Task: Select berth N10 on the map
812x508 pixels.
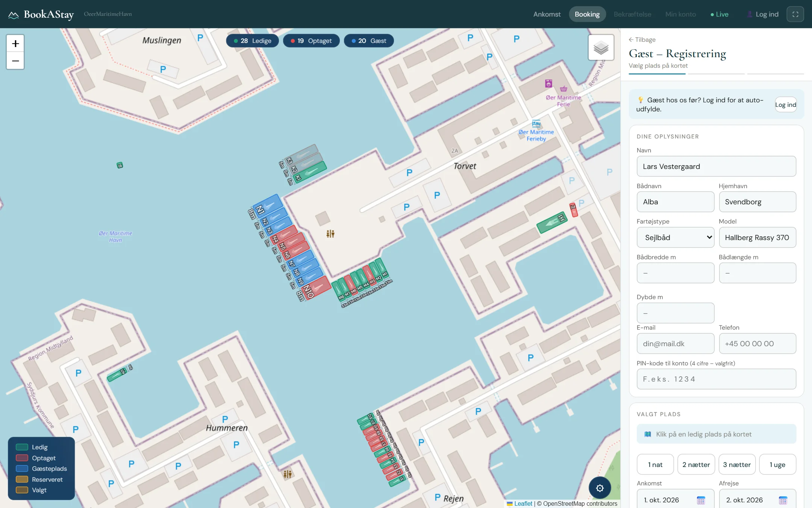Action: (x=317, y=288)
